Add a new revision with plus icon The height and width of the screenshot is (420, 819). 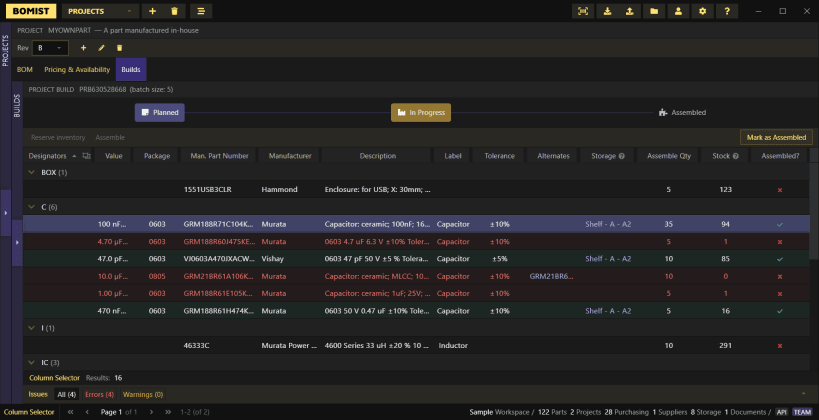(x=83, y=48)
